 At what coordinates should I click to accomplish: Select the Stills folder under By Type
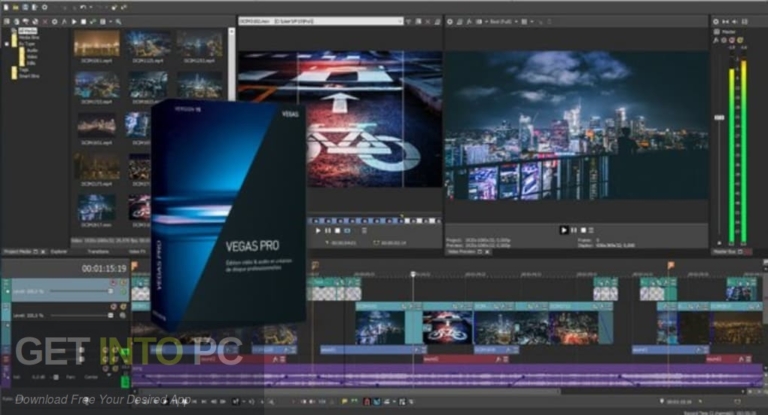click(x=31, y=63)
